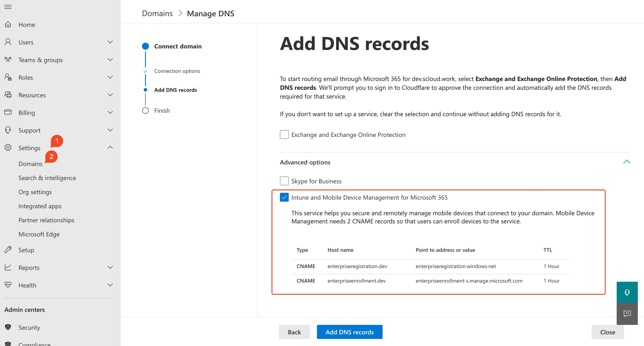644x346 pixels.
Task: Click the Back button
Action: [x=294, y=332]
